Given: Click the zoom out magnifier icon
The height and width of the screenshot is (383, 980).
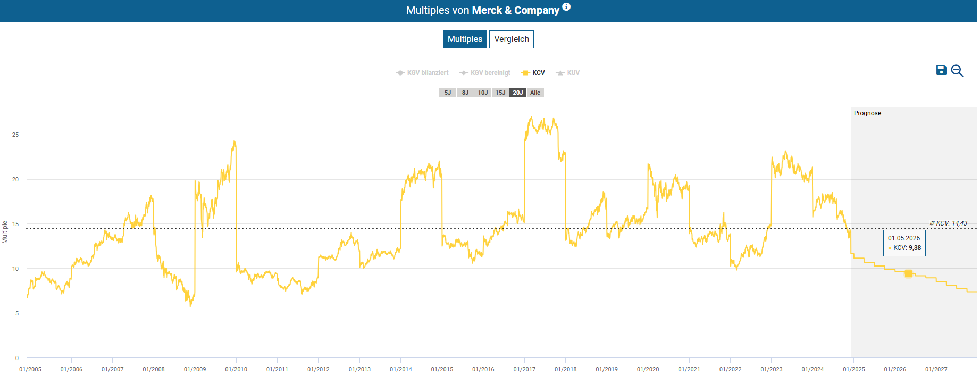Looking at the screenshot, I should click(x=957, y=71).
